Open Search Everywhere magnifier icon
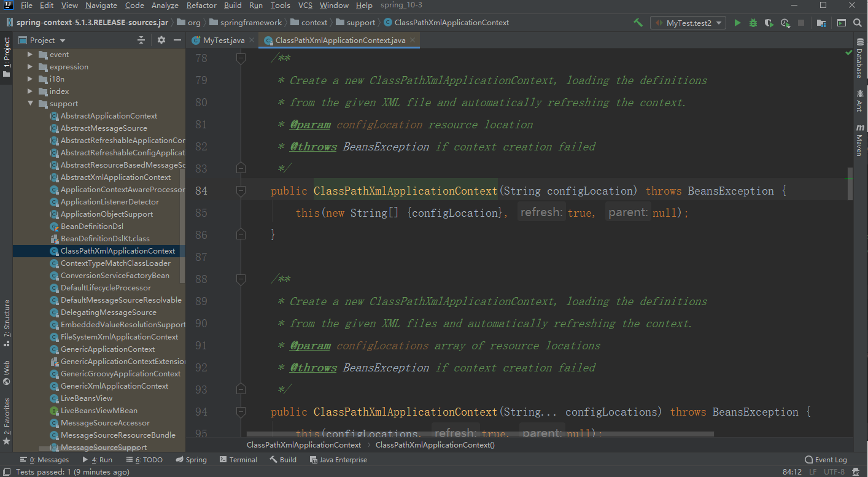 point(858,23)
